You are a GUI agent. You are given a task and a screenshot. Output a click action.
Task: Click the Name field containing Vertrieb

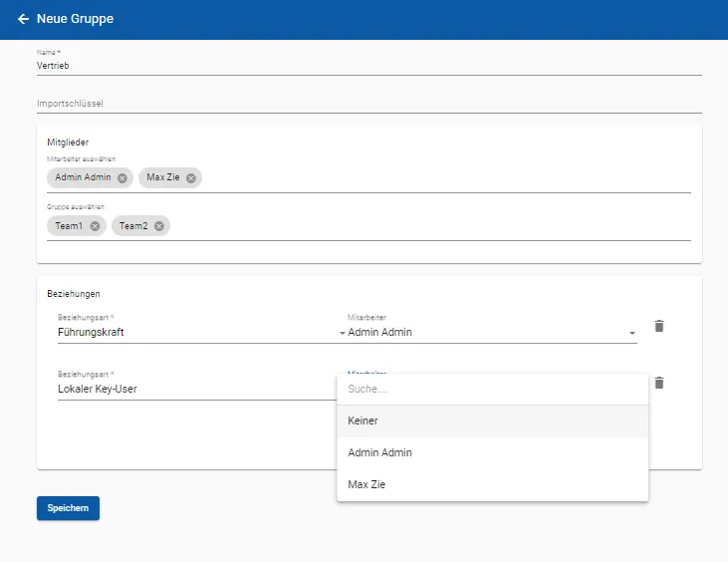[x=368, y=65]
